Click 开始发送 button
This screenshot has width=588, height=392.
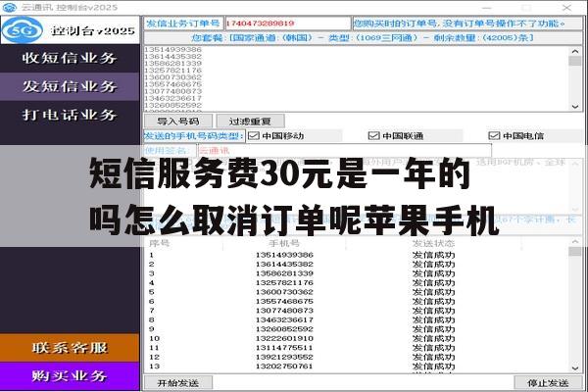coord(178,383)
